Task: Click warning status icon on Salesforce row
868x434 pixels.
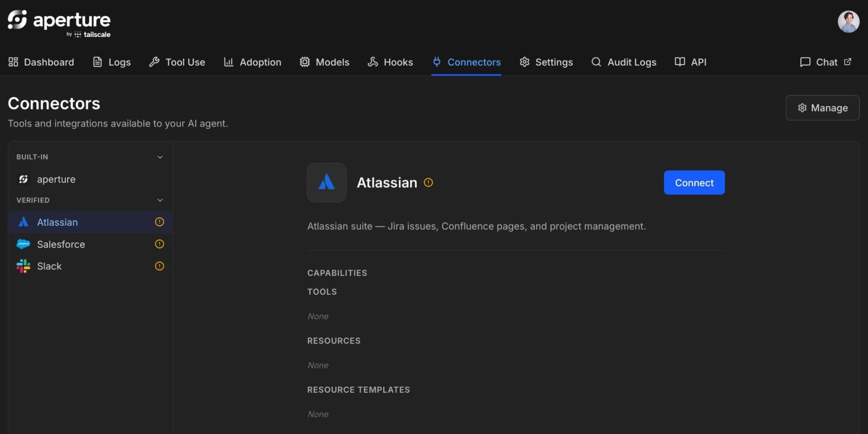Action: tap(159, 244)
